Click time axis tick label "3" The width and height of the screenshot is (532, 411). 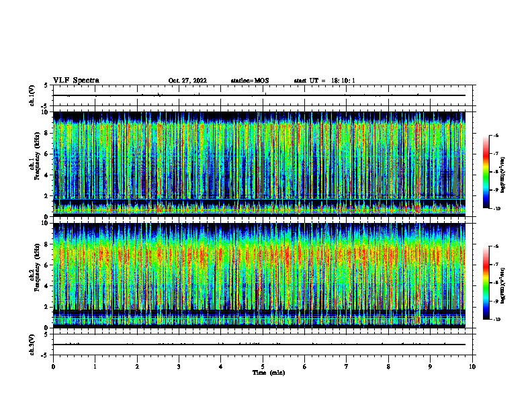[179, 367]
